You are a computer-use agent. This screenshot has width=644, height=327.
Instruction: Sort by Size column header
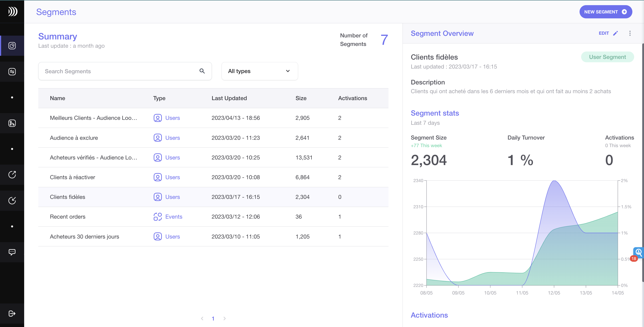tap(301, 98)
